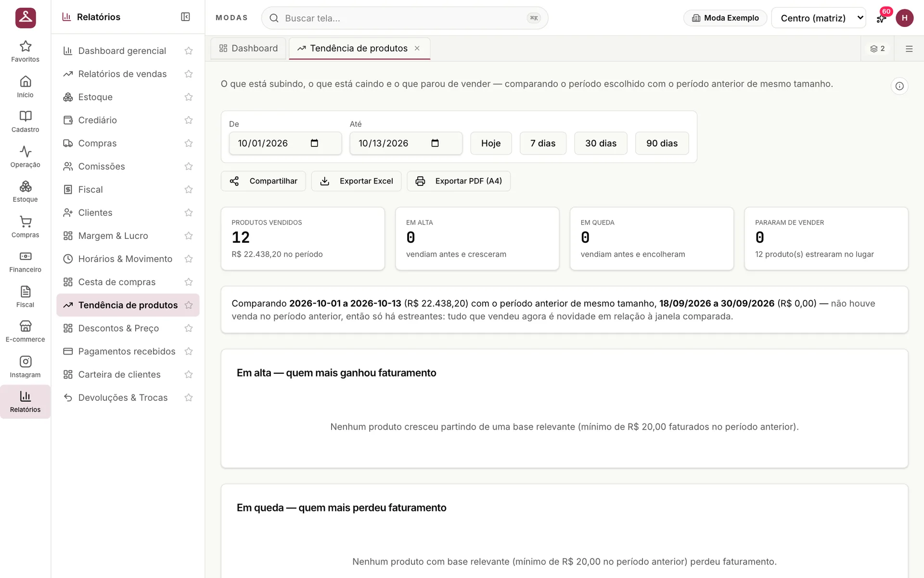
Task: Open Financeiro section in left rail
Action: 25,262
